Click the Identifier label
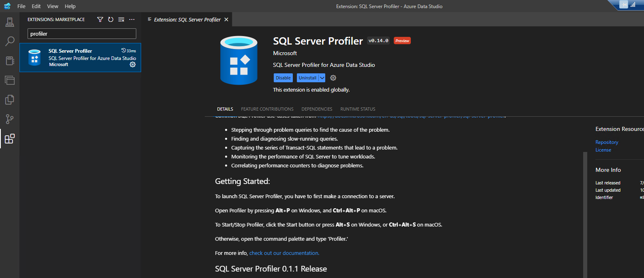This screenshot has width=644, height=278. pos(604,197)
